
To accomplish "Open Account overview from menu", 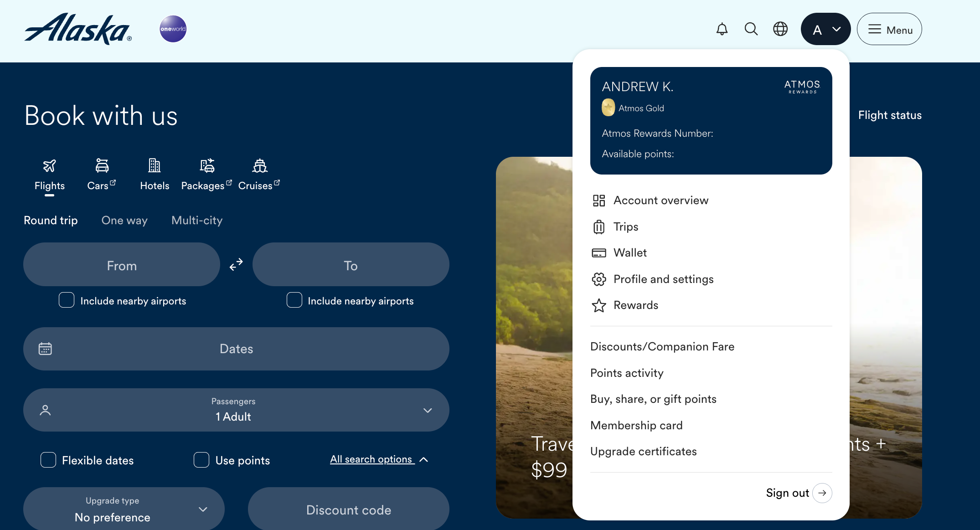I will coord(661,201).
